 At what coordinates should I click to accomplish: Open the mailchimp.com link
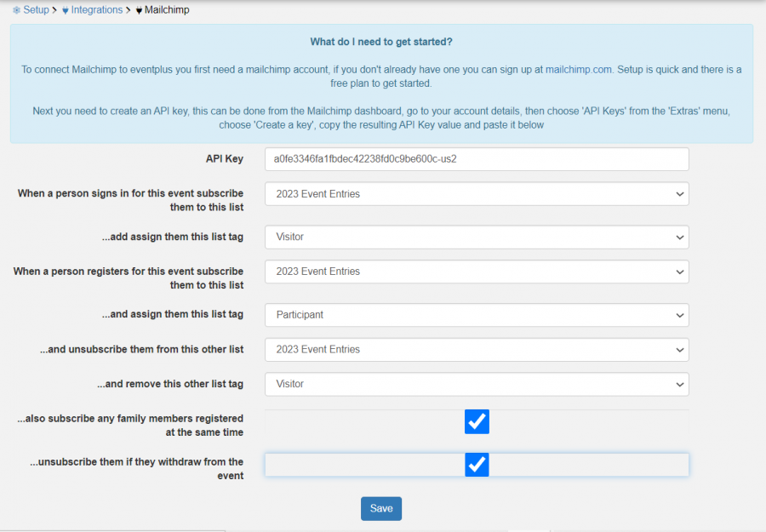click(x=579, y=69)
